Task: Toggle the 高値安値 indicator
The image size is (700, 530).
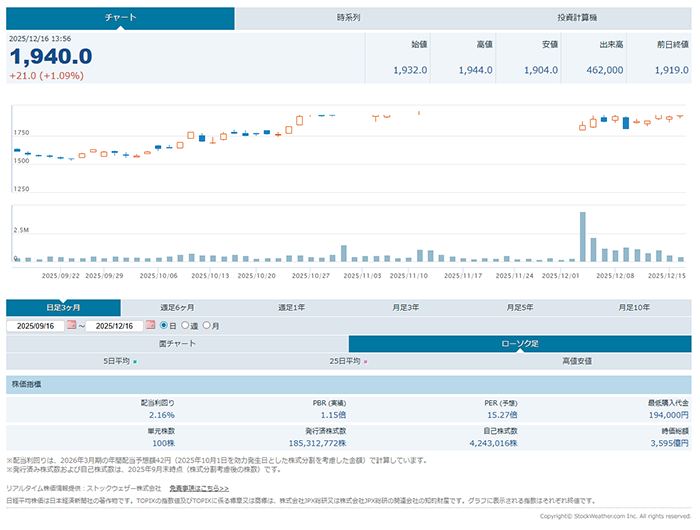Action: coord(576,360)
